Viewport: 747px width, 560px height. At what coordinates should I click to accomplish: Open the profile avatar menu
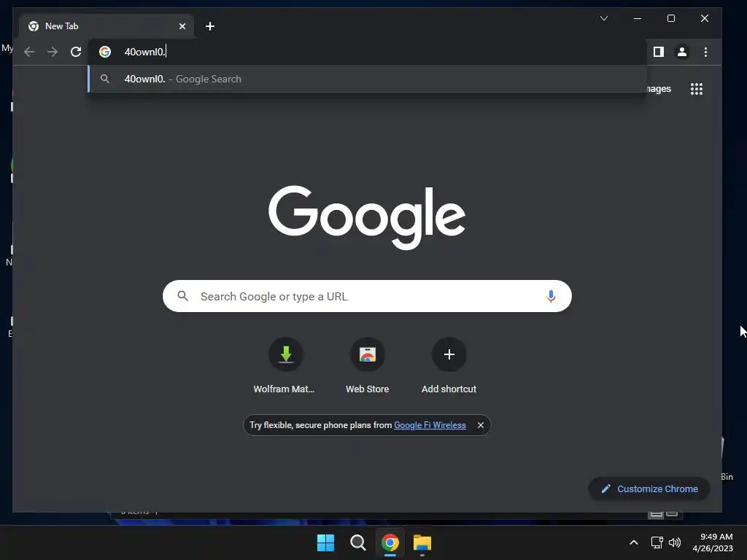point(682,52)
